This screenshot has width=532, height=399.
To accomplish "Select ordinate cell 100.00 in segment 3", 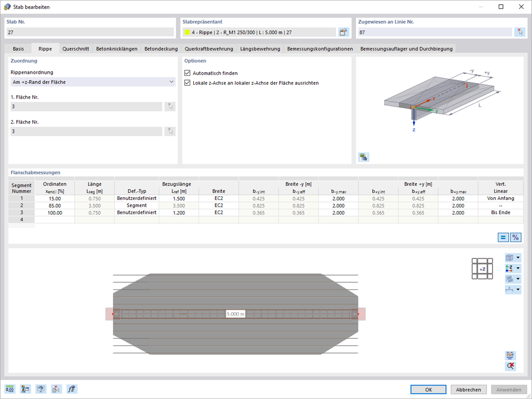I will (x=55, y=212).
